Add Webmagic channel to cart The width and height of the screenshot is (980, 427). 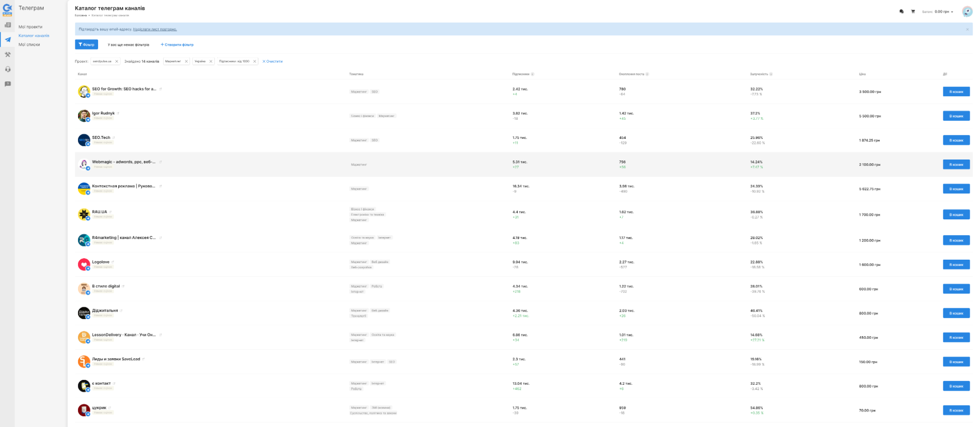(956, 164)
